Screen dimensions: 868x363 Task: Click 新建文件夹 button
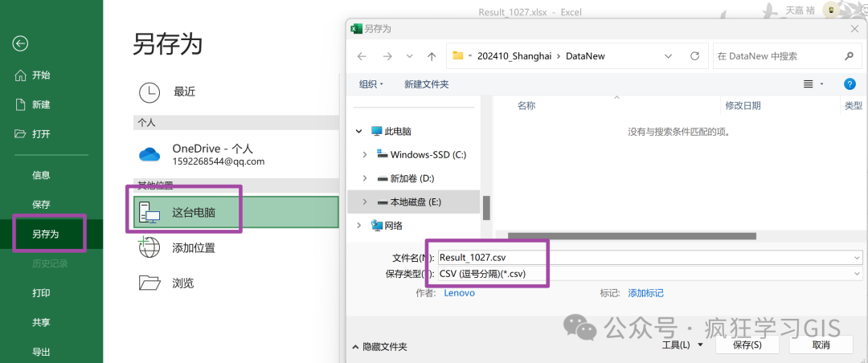tap(426, 84)
